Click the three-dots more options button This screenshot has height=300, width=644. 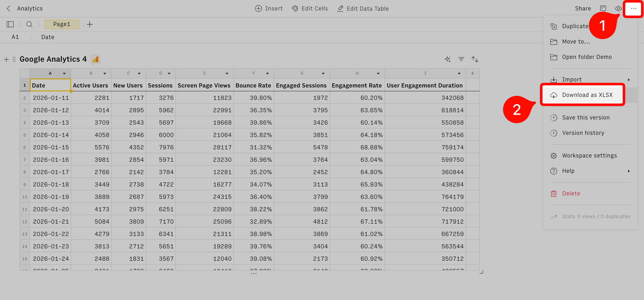point(633,9)
